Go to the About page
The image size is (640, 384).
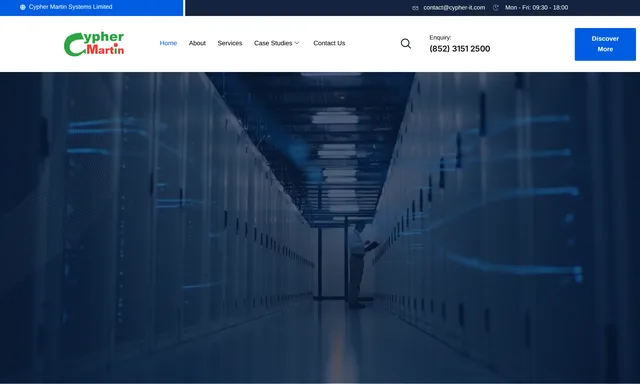pyautogui.click(x=197, y=43)
